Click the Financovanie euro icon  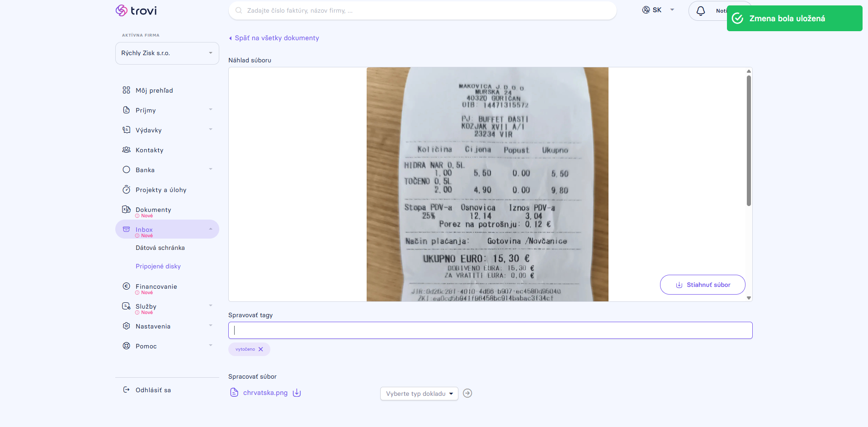pos(126,286)
